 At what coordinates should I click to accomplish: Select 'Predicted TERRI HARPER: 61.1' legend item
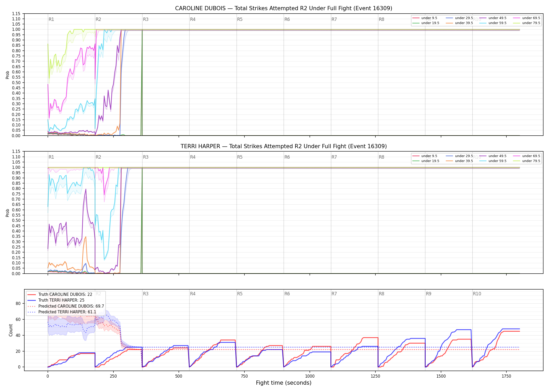pyautogui.click(x=62, y=312)
